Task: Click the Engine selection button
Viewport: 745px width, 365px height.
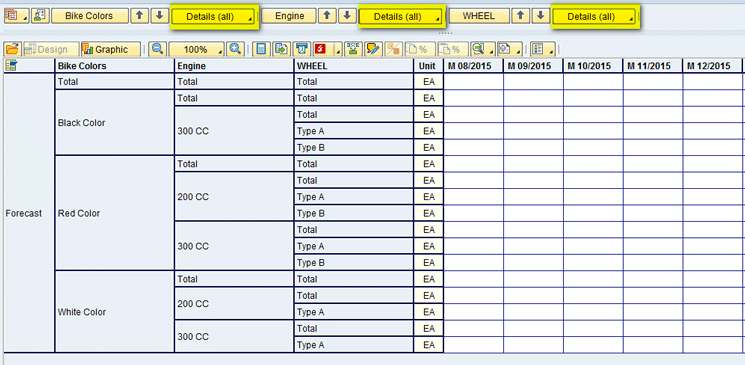Action: pos(289,16)
